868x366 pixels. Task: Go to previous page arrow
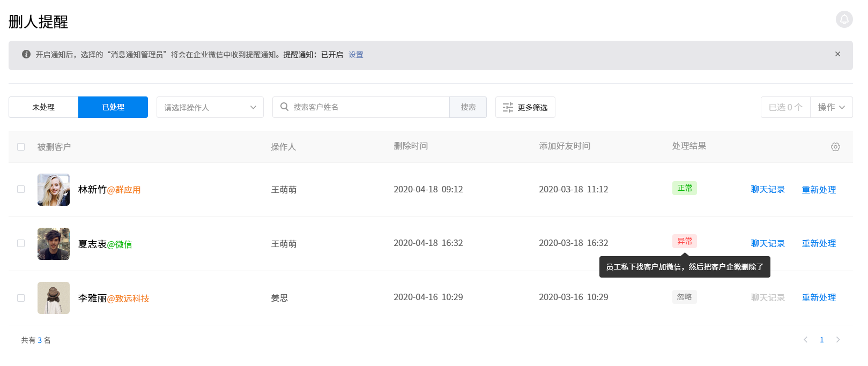point(805,340)
